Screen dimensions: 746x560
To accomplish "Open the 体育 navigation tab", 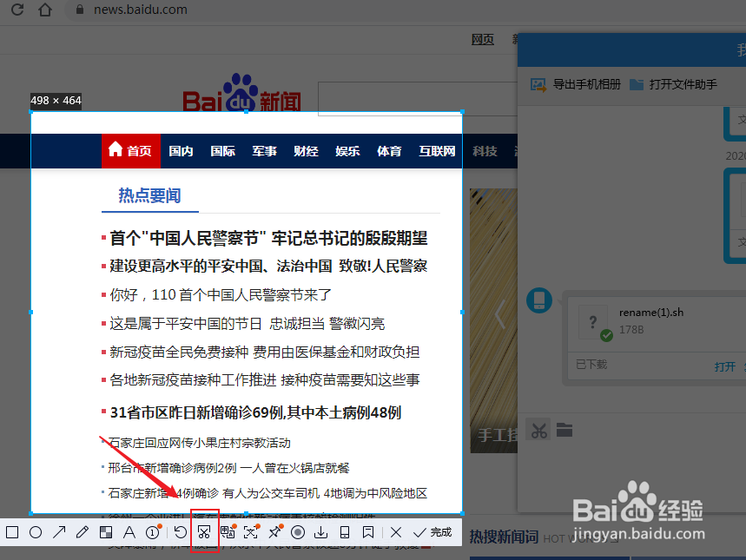I will point(389,151).
